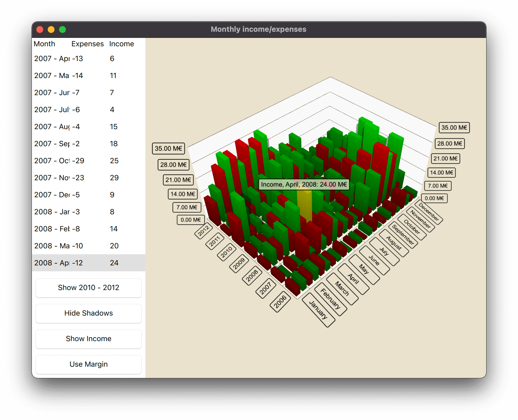518x420 pixels.
Task: Click the yellow minimize window button
Action: tap(51, 30)
